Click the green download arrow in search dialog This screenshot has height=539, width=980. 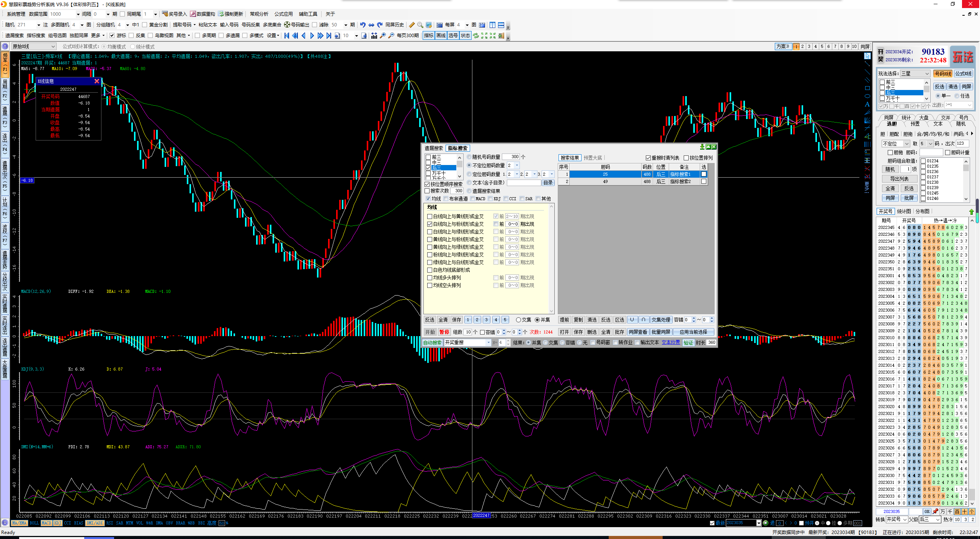point(702,147)
